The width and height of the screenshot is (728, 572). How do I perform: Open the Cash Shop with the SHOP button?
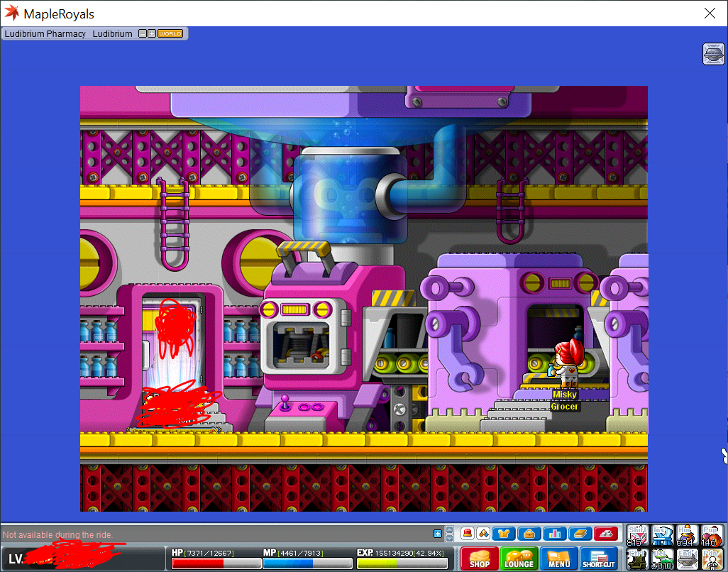pos(480,559)
